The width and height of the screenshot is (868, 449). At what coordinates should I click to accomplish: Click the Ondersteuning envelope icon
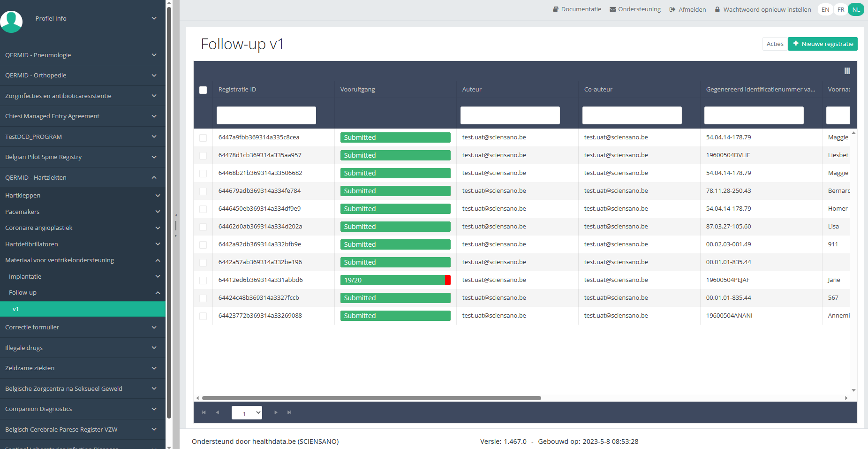pyautogui.click(x=612, y=9)
